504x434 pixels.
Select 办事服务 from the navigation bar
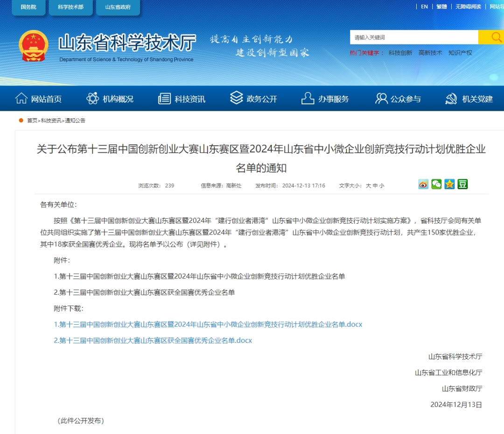click(325, 99)
